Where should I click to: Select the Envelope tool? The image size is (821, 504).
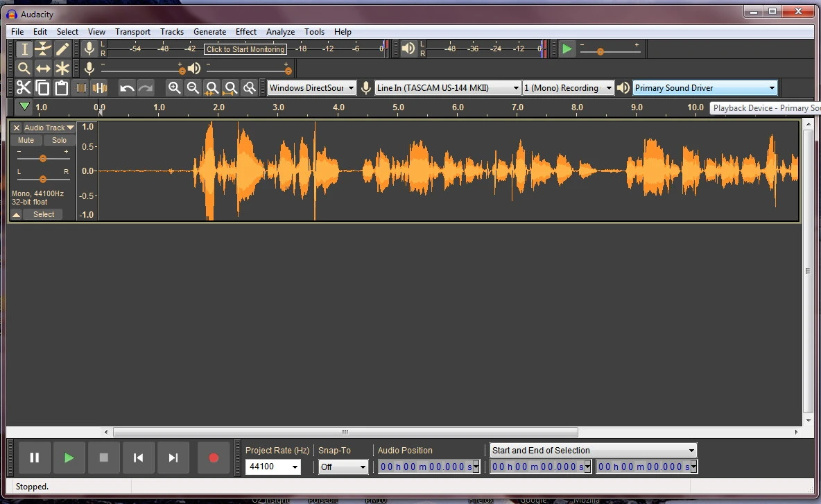(x=43, y=49)
